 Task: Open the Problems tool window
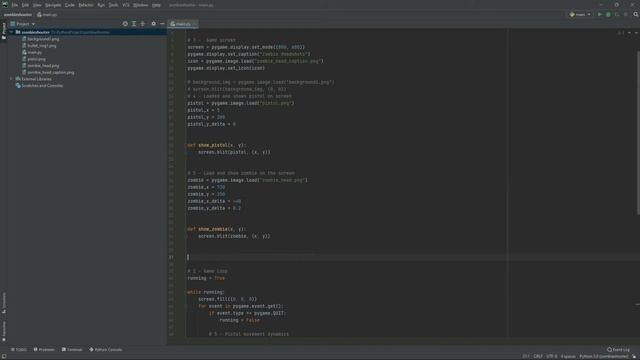pos(44,350)
